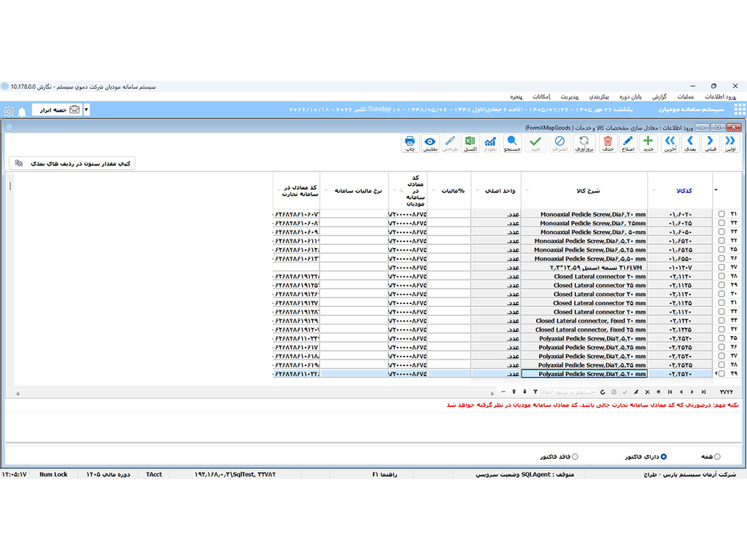
Task: Click the grid column search input field
Action: click(x=568, y=392)
